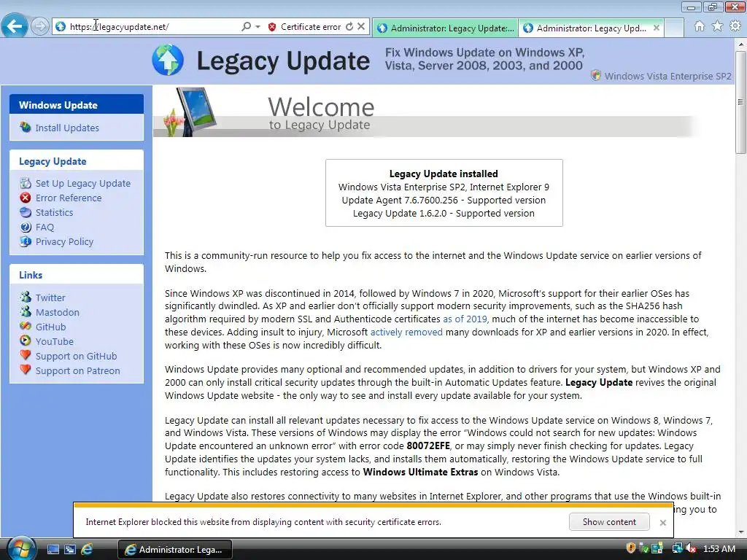Open the GitHub link

click(x=50, y=327)
